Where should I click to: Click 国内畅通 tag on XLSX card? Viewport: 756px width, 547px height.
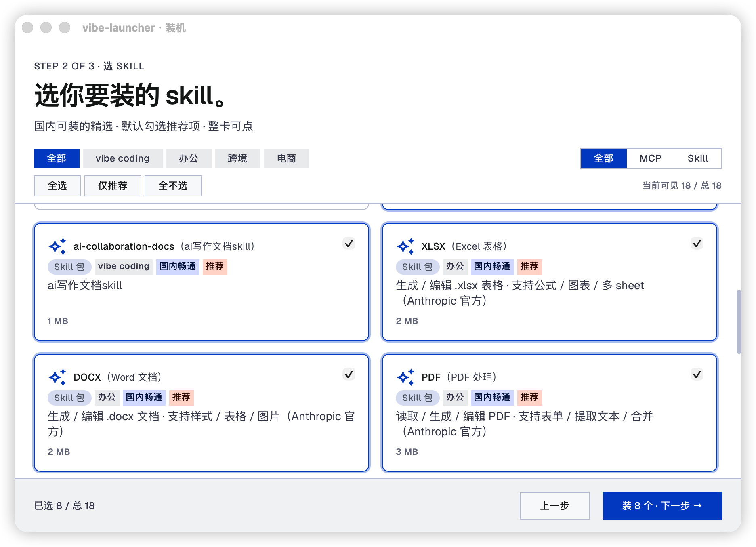point(492,267)
